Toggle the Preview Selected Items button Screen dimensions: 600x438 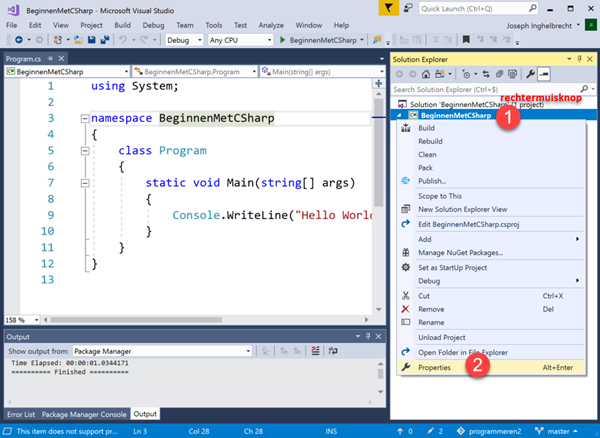point(544,74)
